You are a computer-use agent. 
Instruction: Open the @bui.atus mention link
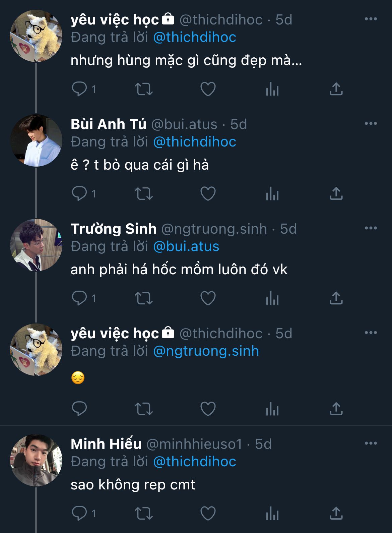point(186,247)
